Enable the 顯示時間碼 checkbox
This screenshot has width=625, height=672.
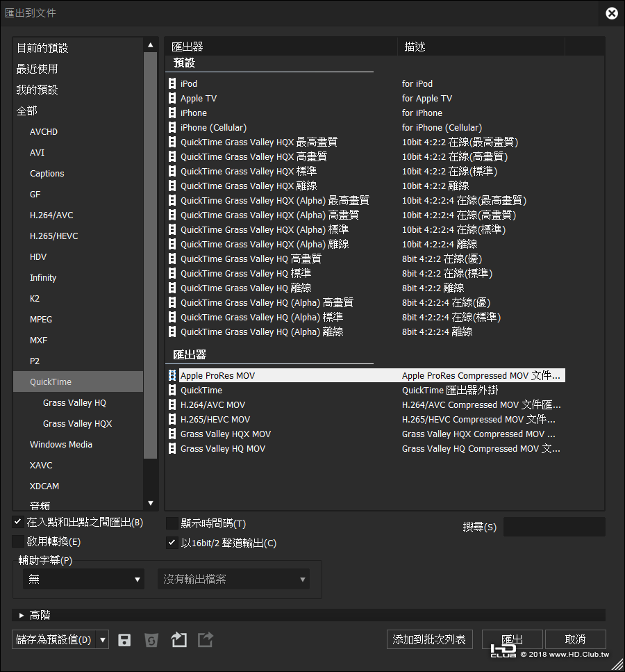(x=172, y=523)
